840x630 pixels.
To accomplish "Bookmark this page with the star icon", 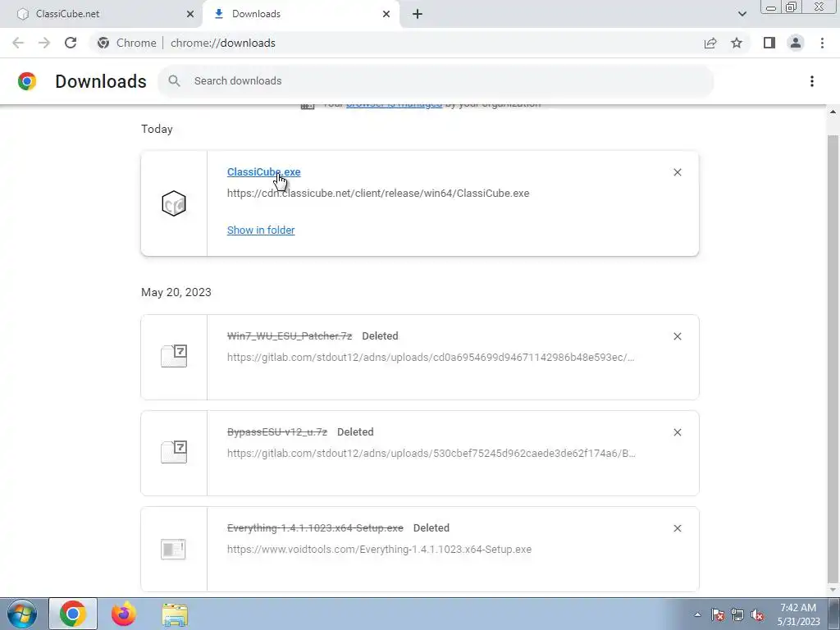I will (x=737, y=43).
